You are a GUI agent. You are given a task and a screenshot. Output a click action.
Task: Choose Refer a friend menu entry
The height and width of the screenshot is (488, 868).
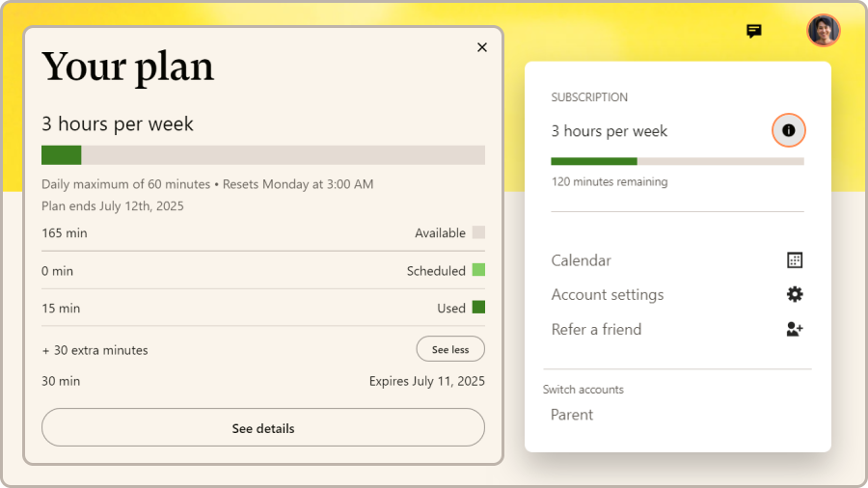pos(596,330)
